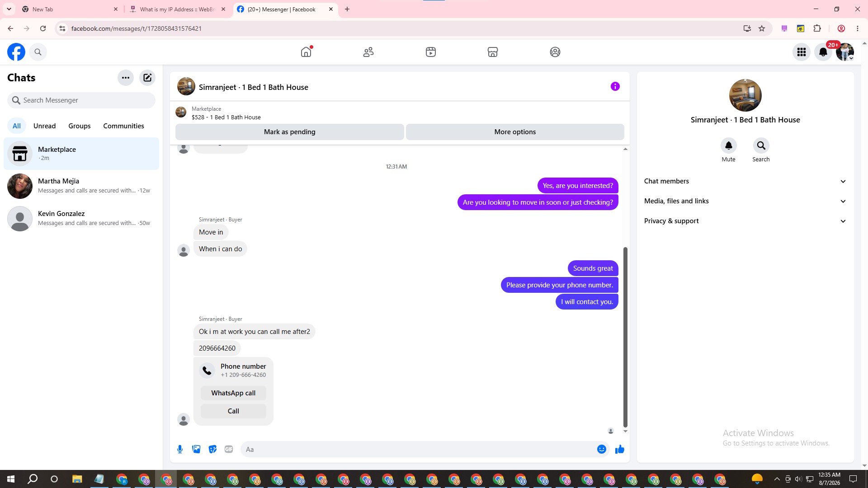Select the Groups chats filter
This screenshot has height=488, width=868.
80,126
